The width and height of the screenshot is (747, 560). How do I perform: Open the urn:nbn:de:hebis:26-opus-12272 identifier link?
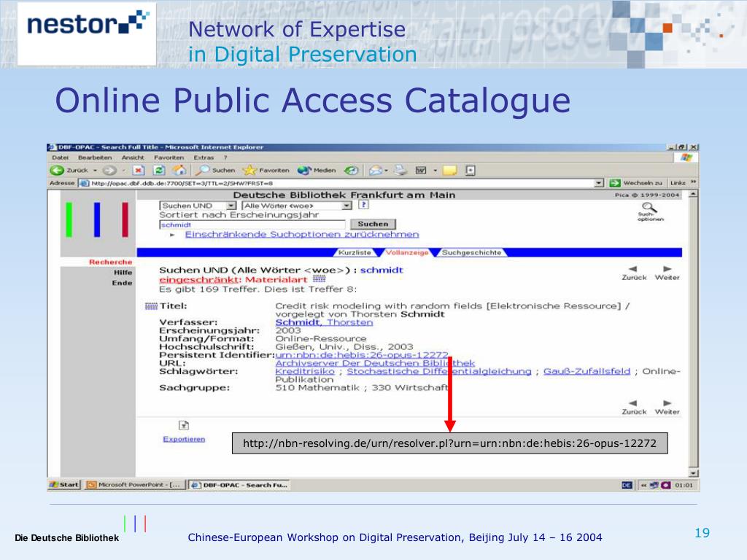point(362,355)
